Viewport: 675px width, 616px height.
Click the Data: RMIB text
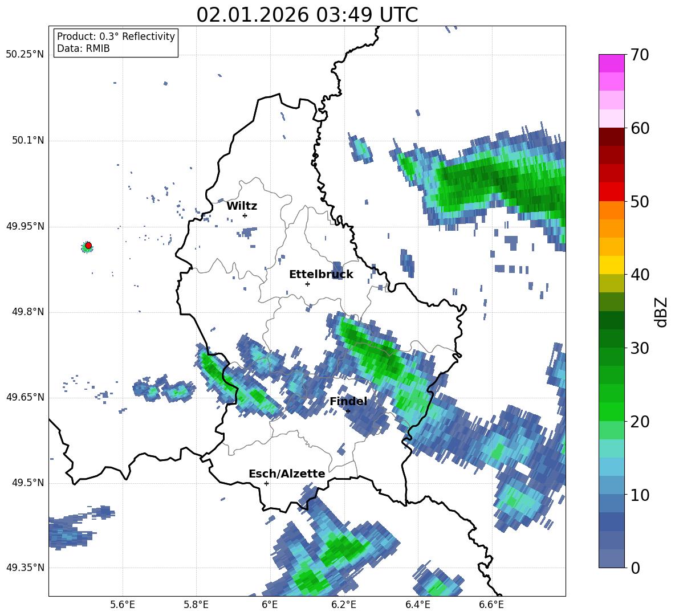(83, 48)
